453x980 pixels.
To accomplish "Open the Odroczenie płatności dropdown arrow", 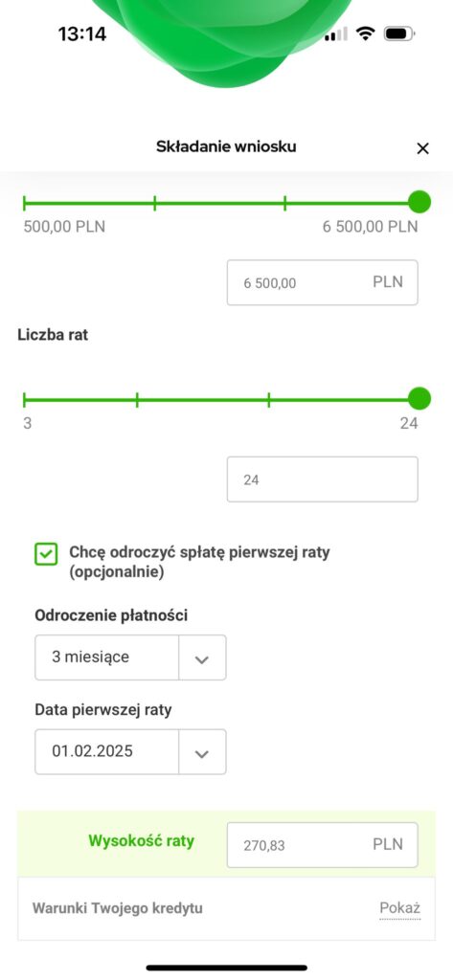I will (x=202, y=658).
